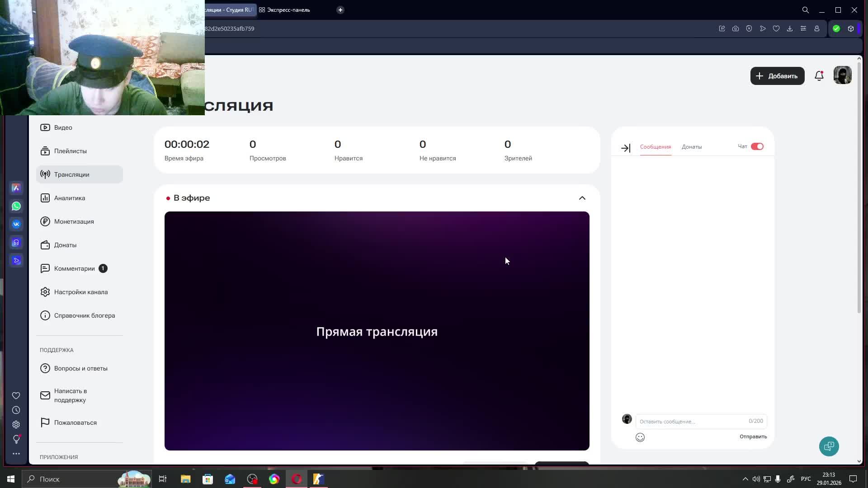Screen dimensions: 868x488
Task: Click Отправить to send message
Action: pos(753,436)
